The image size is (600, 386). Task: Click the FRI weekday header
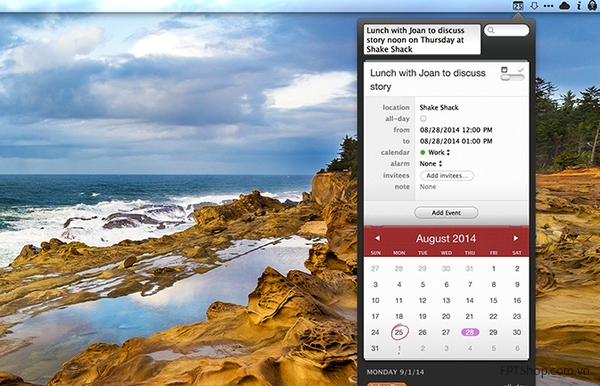click(x=494, y=253)
